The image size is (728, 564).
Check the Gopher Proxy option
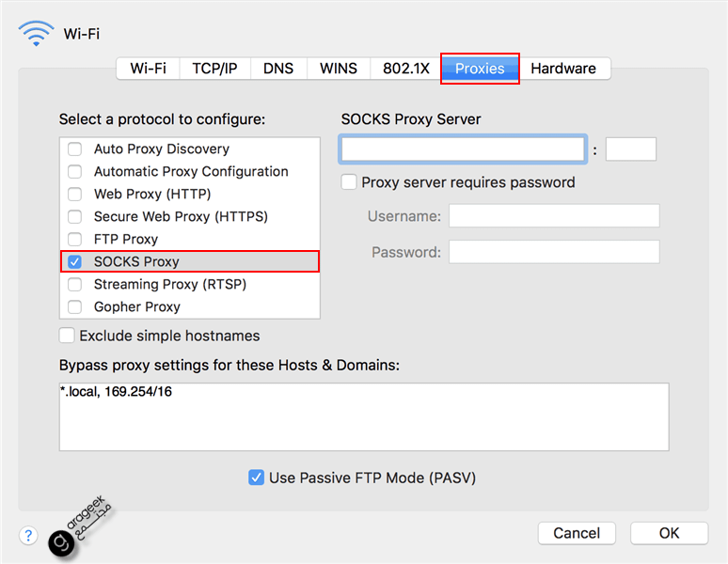[x=74, y=307]
